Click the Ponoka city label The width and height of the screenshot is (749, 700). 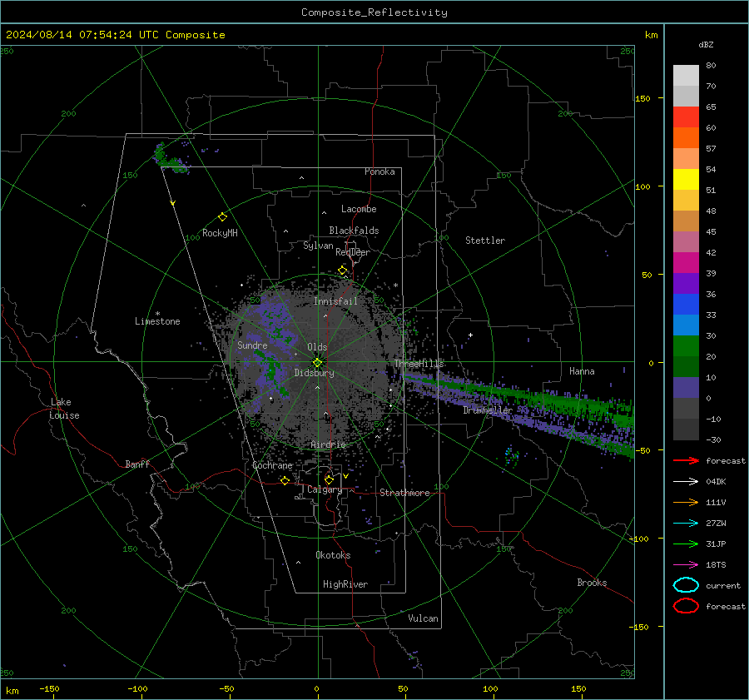point(379,171)
